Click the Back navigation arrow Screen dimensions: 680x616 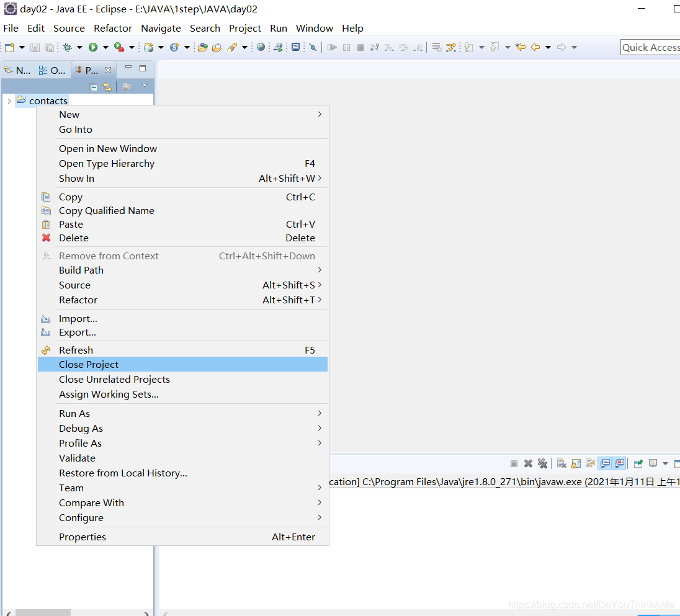click(x=535, y=47)
